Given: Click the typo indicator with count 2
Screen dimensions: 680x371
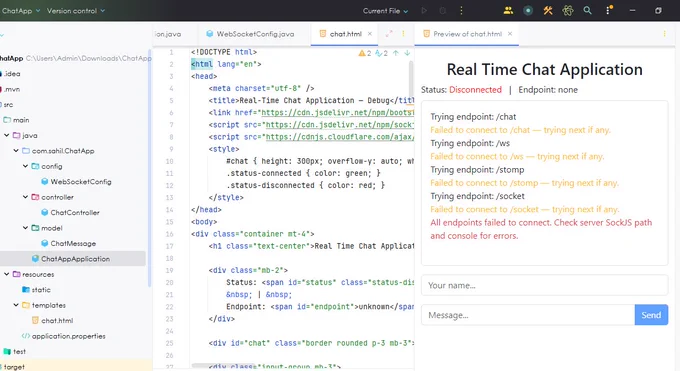Looking at the screenshot, I should (x=381, y=53).
